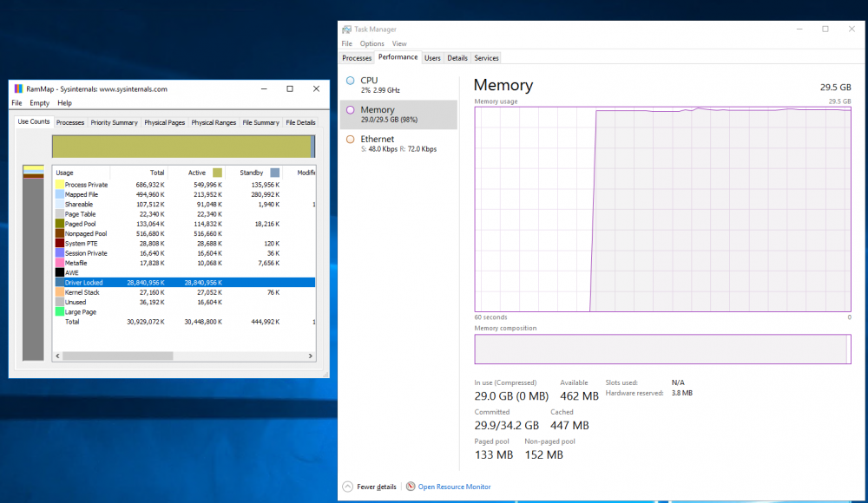Click the Session Private purple swatch
The width and height of the screenshot is (868, 503).
[59, 253]
